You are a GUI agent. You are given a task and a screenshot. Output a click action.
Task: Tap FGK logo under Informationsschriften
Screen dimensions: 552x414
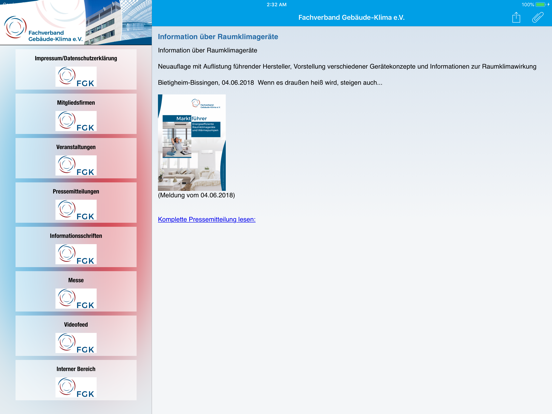point(76,254)
